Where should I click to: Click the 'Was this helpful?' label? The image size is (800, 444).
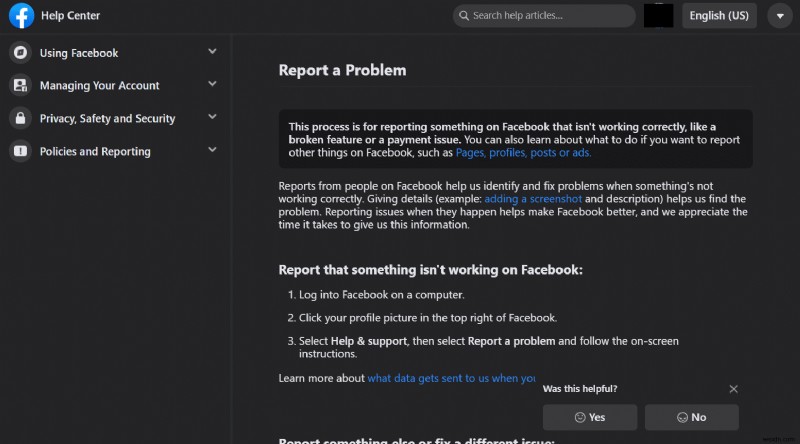(x=580, y=389)
